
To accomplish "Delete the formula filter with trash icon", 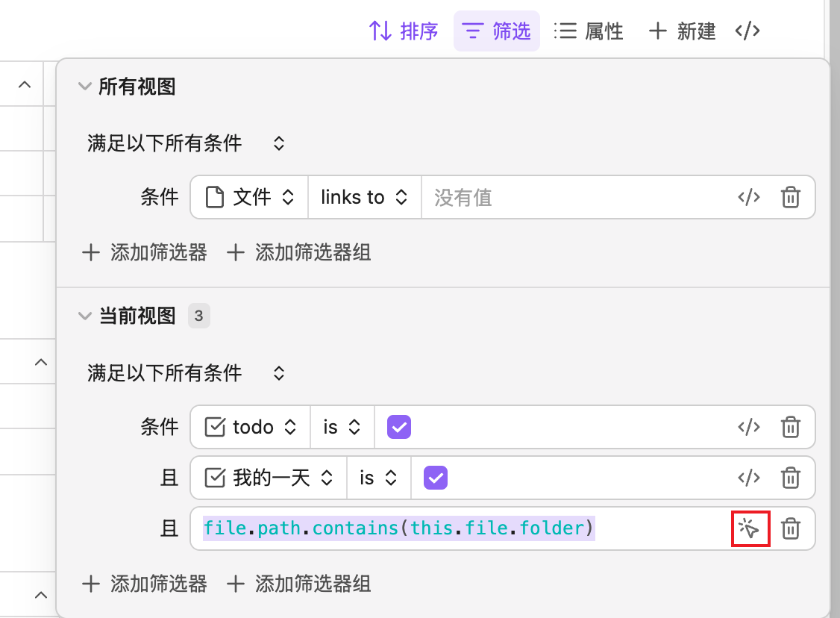I will [x=790, y=528].
